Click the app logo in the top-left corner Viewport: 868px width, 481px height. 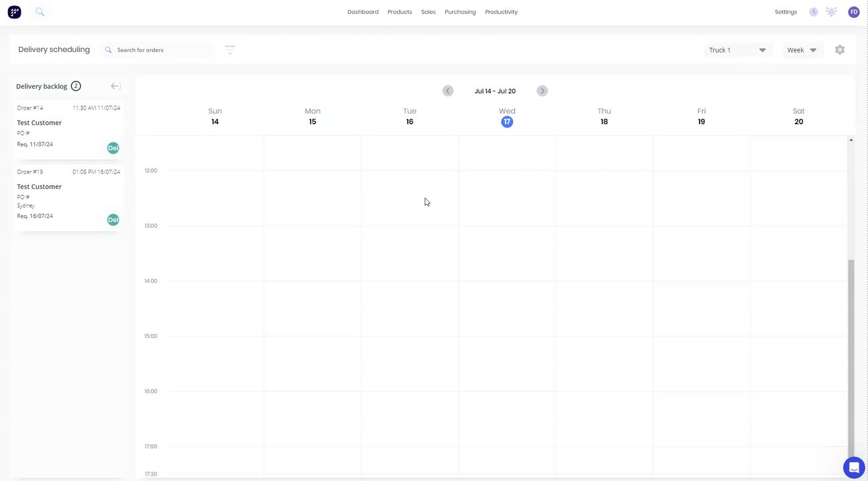(14, 12)
